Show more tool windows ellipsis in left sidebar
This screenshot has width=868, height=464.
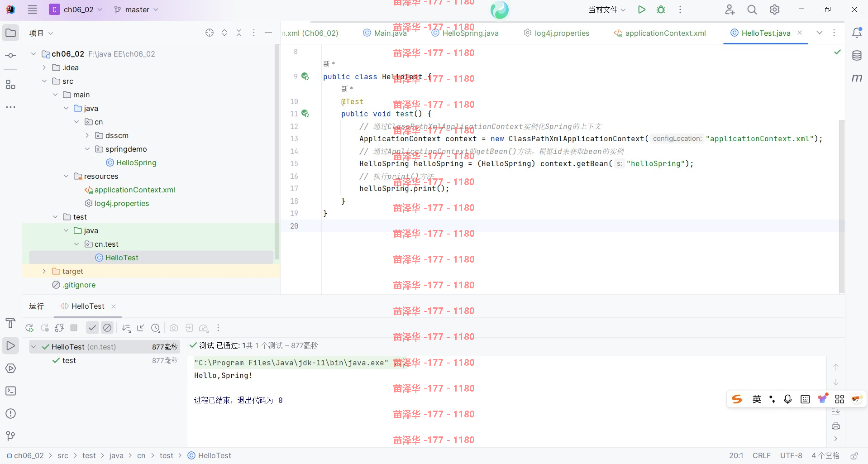pyautogui.click(x=10, y=107)
